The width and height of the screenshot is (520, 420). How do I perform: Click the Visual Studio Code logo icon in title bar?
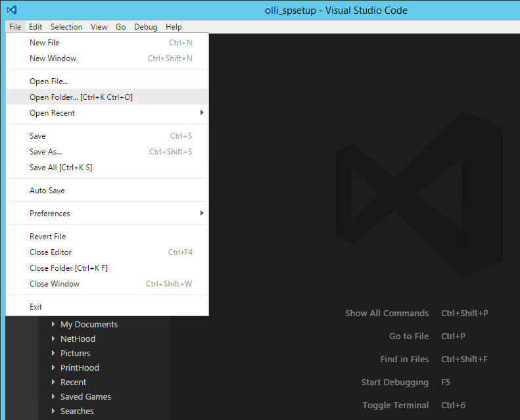point(12,10)
